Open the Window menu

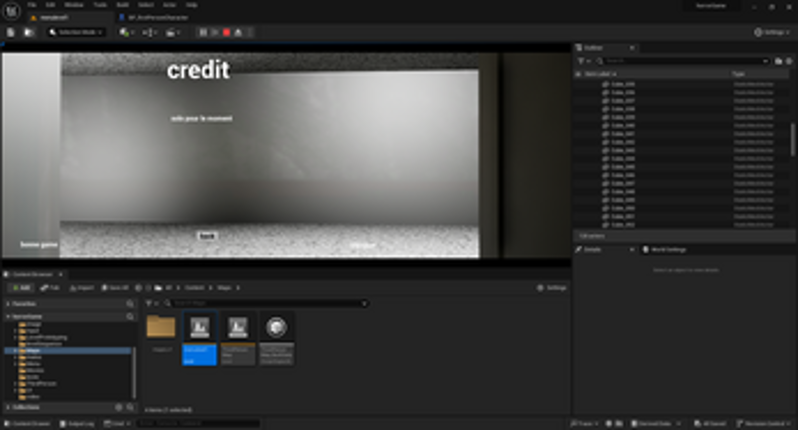[74, 5]
